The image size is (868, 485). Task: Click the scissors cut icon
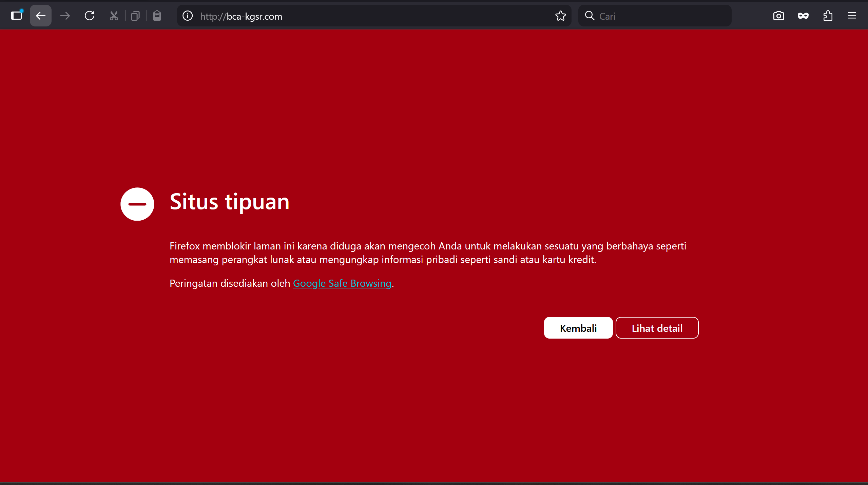(114, 16)
